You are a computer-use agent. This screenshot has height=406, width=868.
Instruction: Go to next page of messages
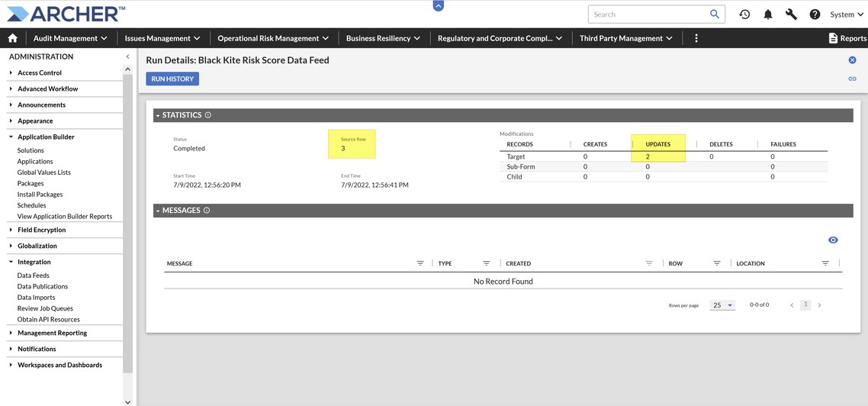click(x=820, y=305)
